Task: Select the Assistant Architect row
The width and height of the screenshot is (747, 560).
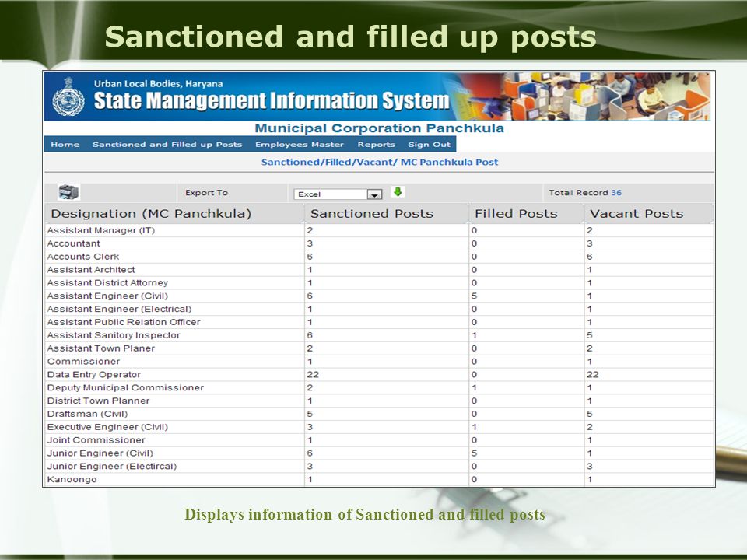Action: (x=380, y=270)
